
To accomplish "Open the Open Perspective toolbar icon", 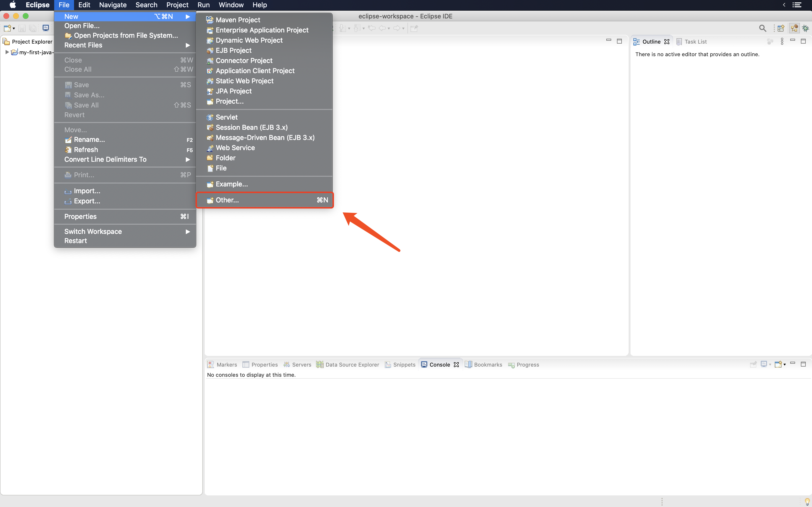I will [x=781, y=29].
